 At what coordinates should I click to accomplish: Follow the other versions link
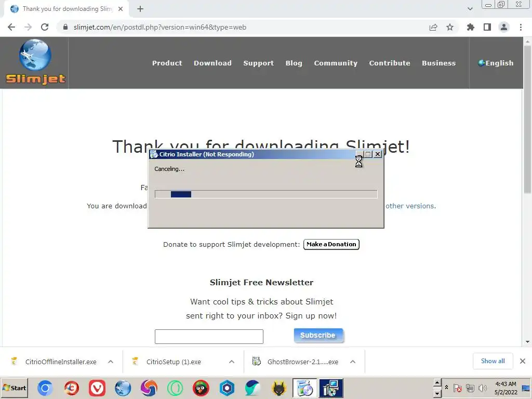click(410, 206)
